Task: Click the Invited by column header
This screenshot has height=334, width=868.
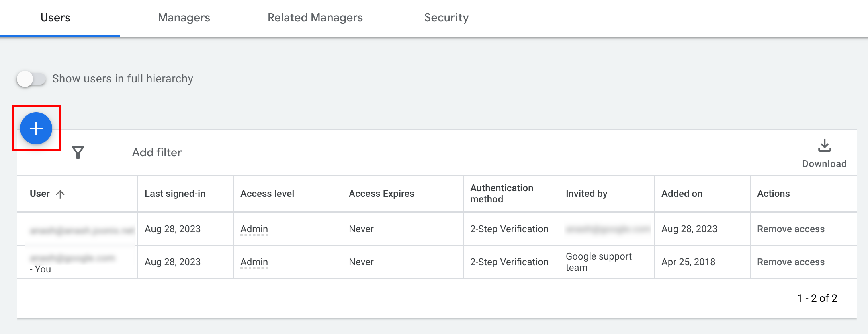Action: (x=586, y=194)
